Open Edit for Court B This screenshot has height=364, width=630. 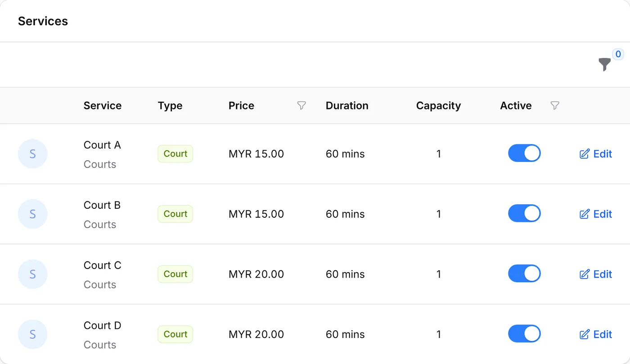[595, 214]
